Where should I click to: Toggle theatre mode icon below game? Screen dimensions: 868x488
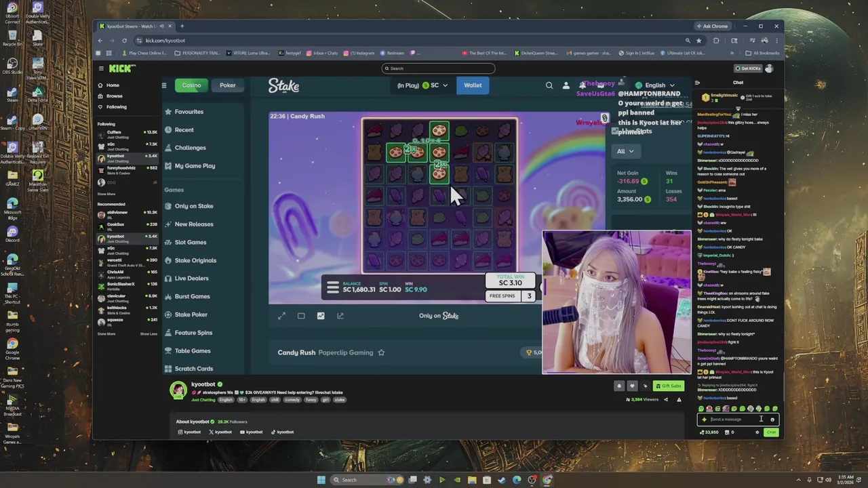coord(301,316)
